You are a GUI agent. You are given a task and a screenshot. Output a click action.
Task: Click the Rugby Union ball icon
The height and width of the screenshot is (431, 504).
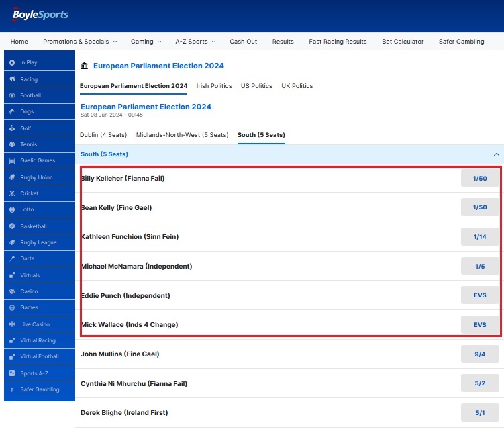point(12,177)
